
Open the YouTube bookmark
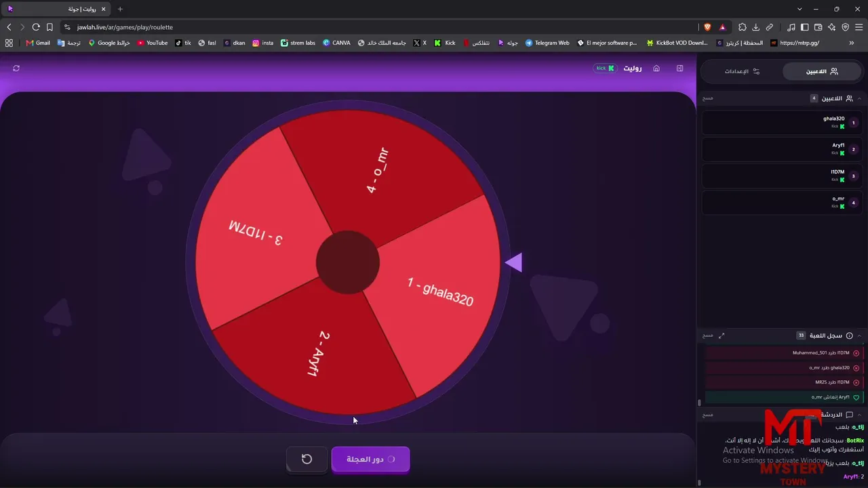point(152,43)
